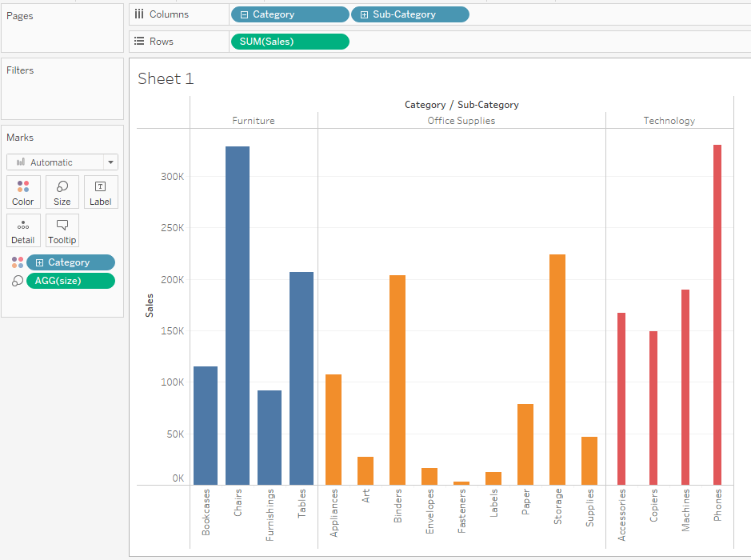
Task: Click the Rows shelf icon
Action: click(x=139, y=41)
